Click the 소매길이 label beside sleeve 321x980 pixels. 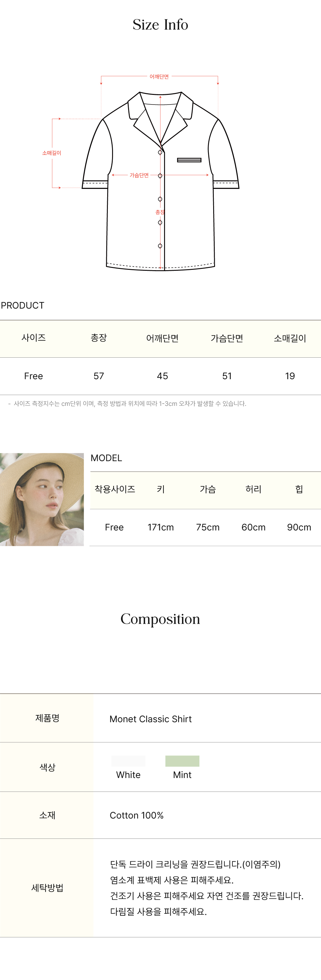click(x=52, y=153)
